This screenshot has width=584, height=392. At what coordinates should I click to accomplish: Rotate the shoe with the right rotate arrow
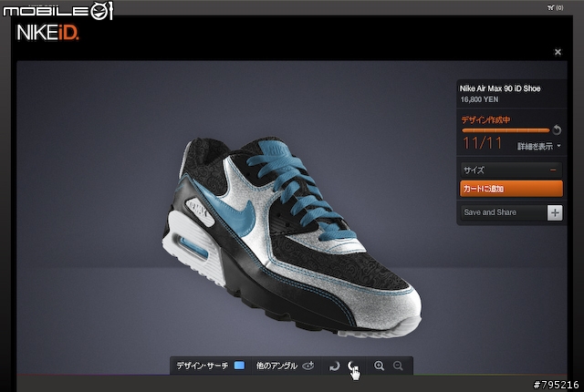click(353, 366)
